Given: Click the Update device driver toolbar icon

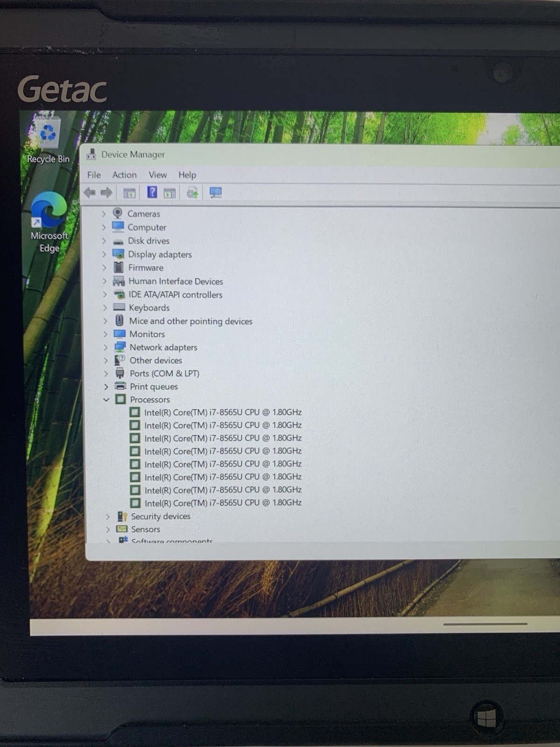Looking at the screenshot, I should pos(192,192).
